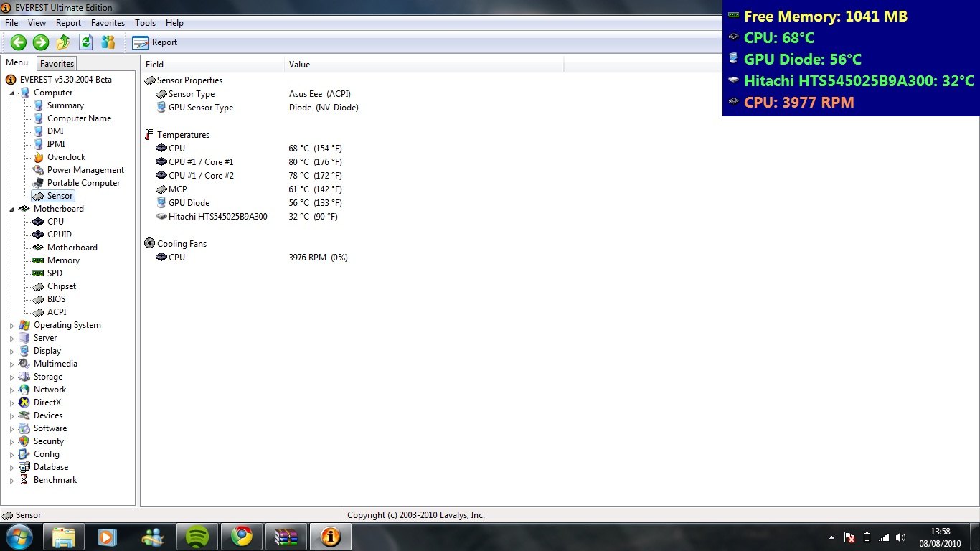Select the Summary icon under Computer
The height and width of the screenshot is (551, 980).
[38, 105]
